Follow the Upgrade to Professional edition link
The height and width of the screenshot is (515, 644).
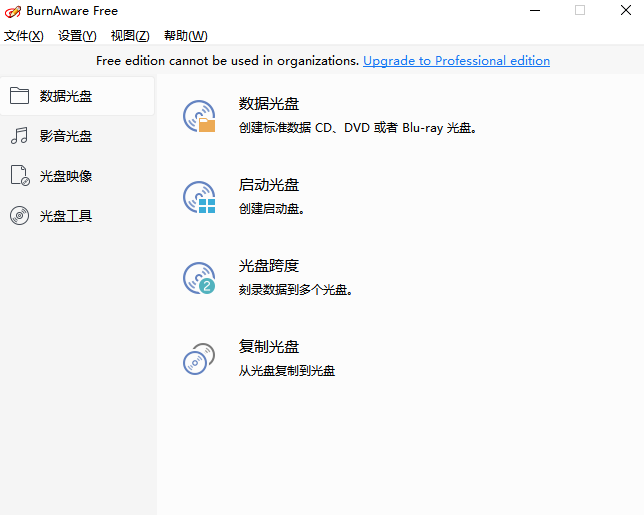[456, 61]
